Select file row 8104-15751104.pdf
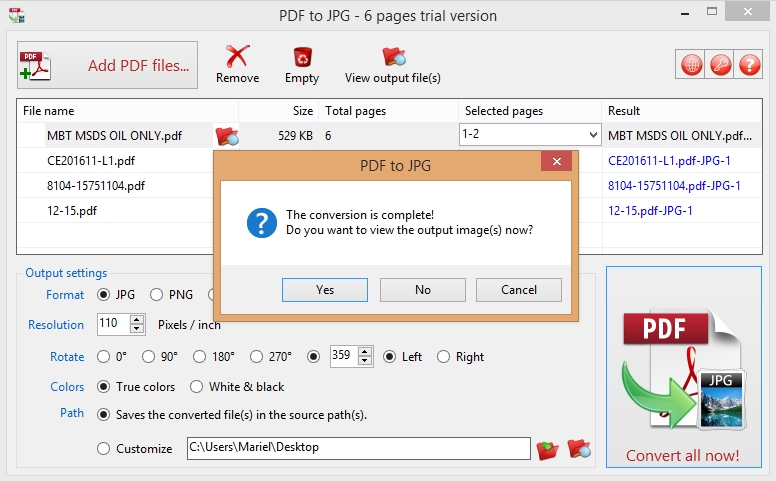The height and width of the screenshot is (481, 776). click(96, 186)
